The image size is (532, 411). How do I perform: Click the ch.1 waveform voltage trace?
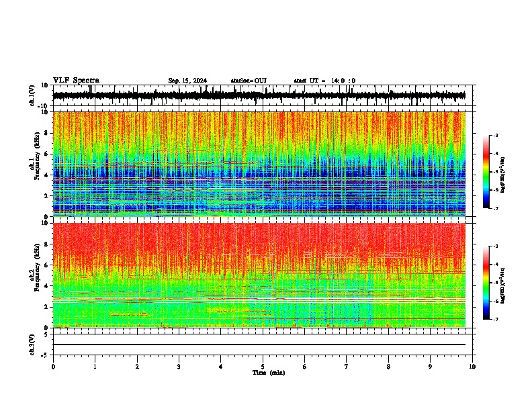click(x=259, y=95)
